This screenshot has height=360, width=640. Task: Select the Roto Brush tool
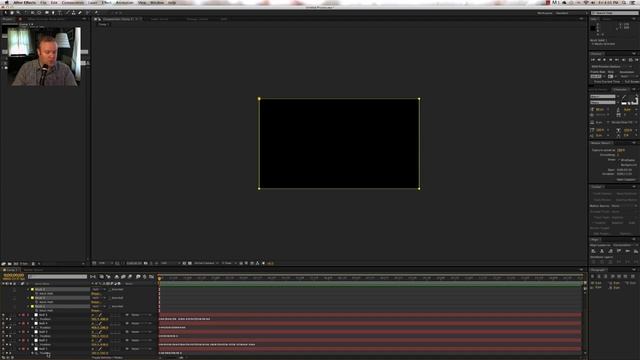coord(87,13)
